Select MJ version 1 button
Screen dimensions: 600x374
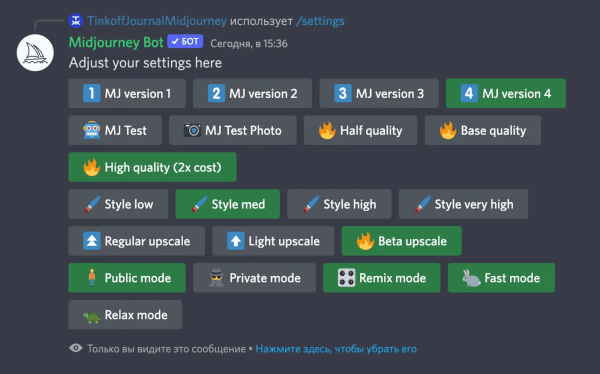click(x=127, y=93)
